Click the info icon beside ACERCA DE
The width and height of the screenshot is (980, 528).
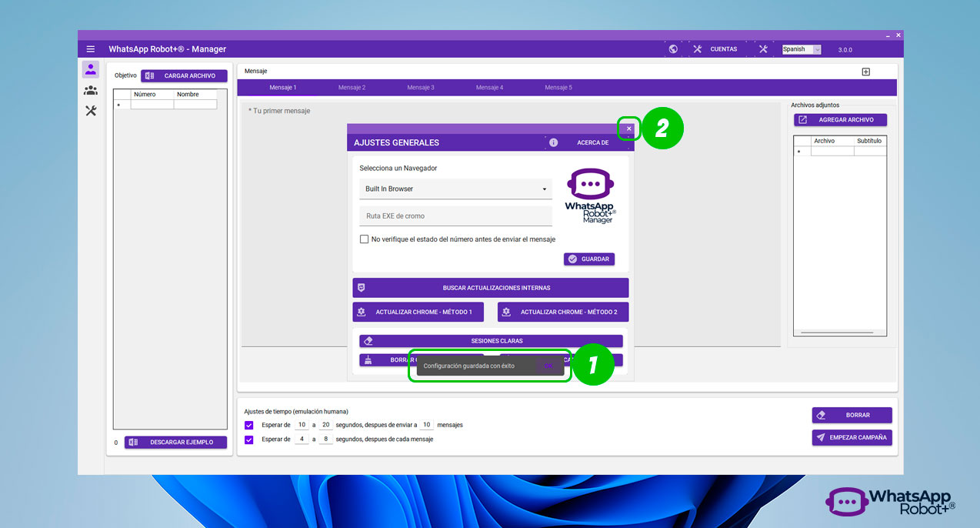click(553, 142)
